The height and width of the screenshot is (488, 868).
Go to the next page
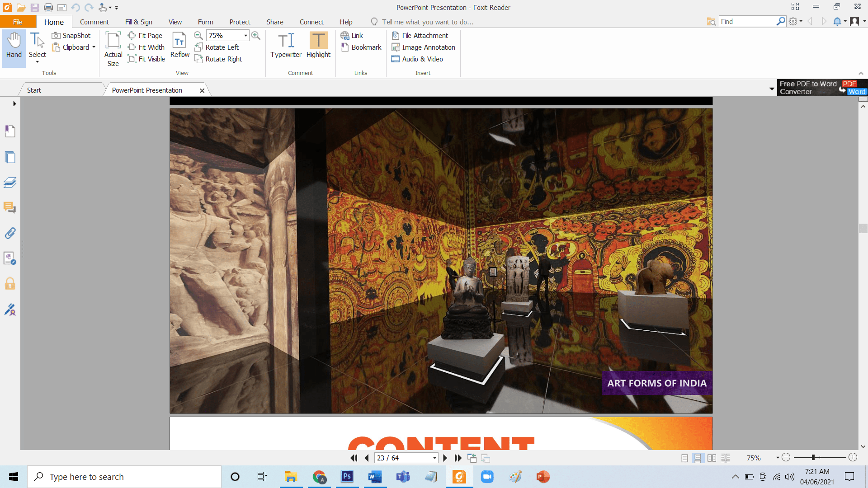click(445, 458)
